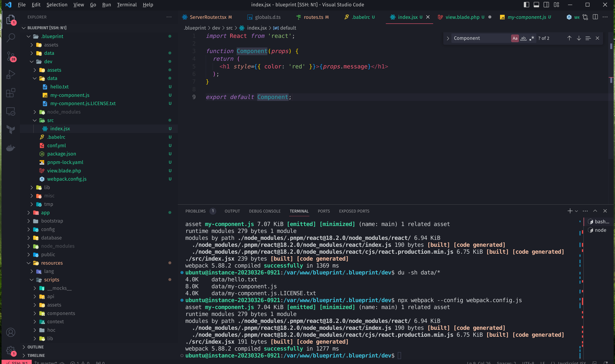Open changes compare icon in editor toolbar
615x364 pixels.
click(585, 17)
